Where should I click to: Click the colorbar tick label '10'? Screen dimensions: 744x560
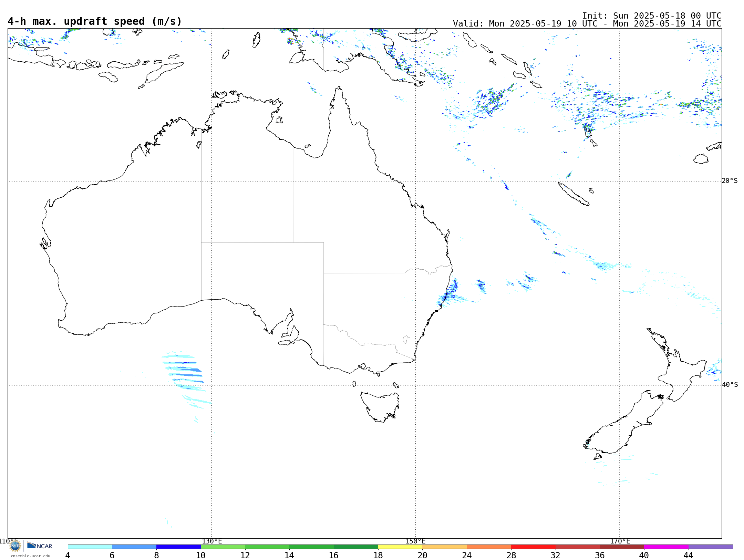coord(201,556)
